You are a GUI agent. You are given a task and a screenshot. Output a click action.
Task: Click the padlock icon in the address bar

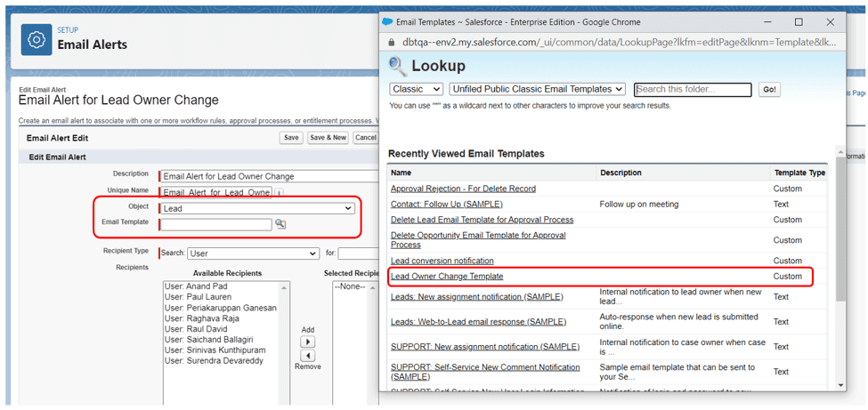point(391,42)
